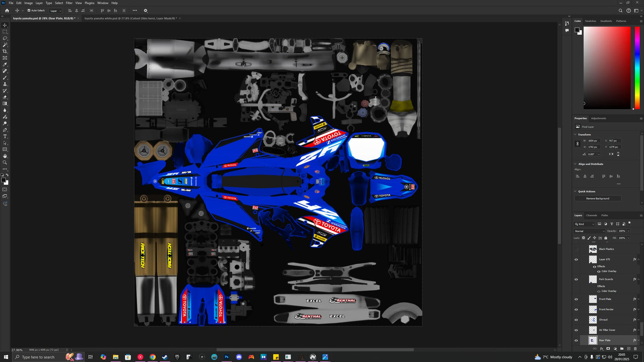Expand effects on Front Plate layer
The width and height of the screenshot is (644, 362).
(639, 299)
